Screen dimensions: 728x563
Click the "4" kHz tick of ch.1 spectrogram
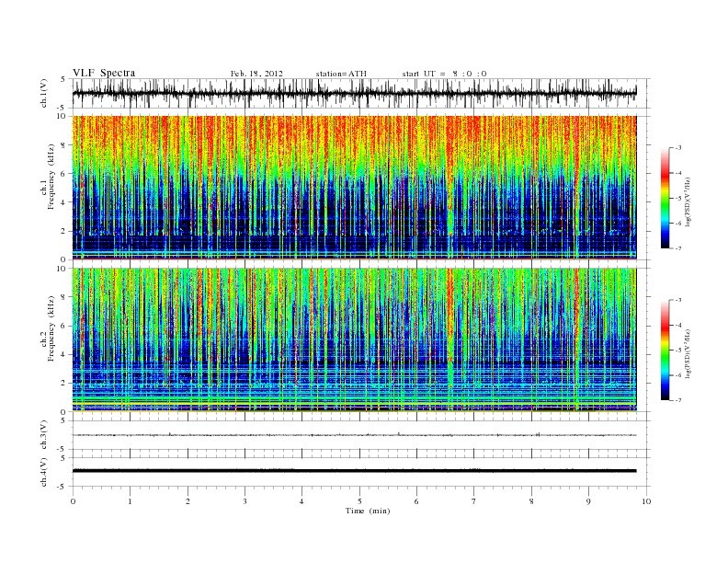(63, 202)
